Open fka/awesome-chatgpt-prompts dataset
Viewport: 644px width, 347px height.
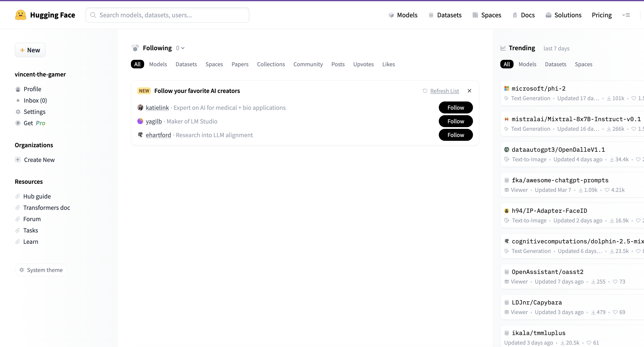click(572, 185)
